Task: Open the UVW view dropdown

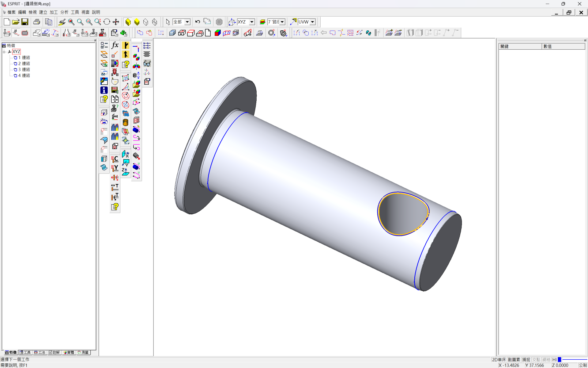Action: pyautogui.click(x=312, y=22)
